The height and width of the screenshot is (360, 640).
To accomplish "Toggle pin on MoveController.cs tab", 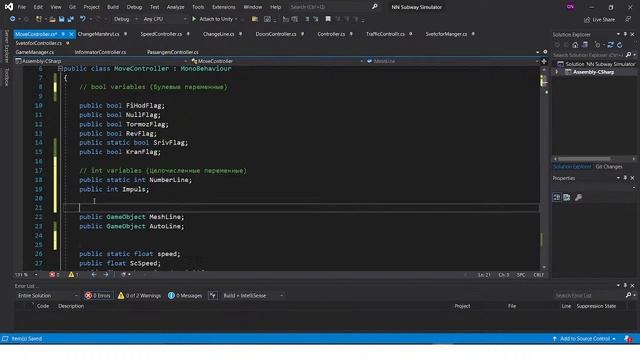I will 63,34.
